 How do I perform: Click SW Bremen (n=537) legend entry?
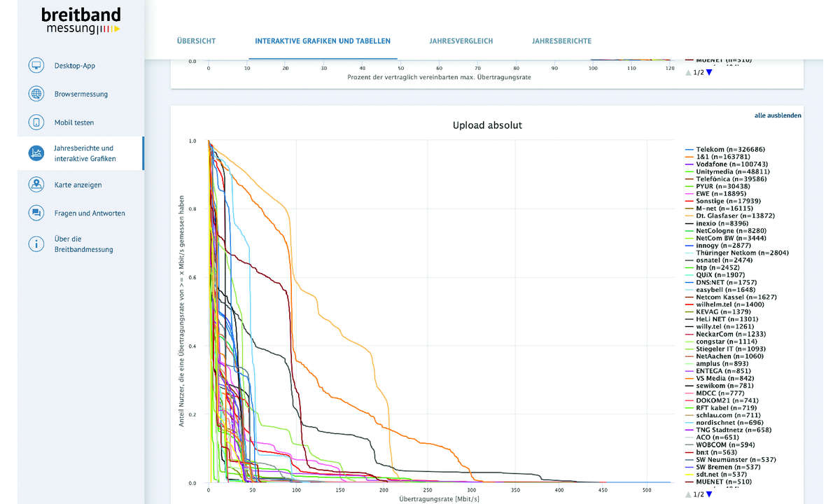point(723,466)
